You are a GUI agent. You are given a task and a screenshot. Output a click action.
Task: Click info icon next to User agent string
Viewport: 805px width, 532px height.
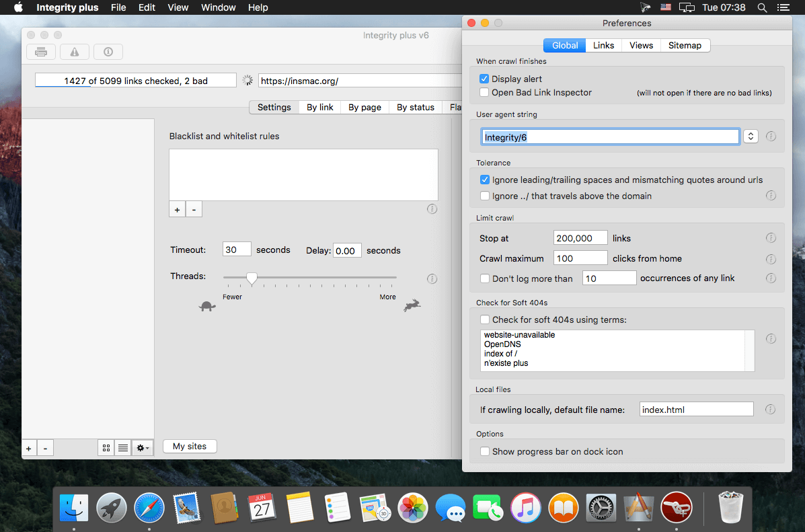(771, 137)
